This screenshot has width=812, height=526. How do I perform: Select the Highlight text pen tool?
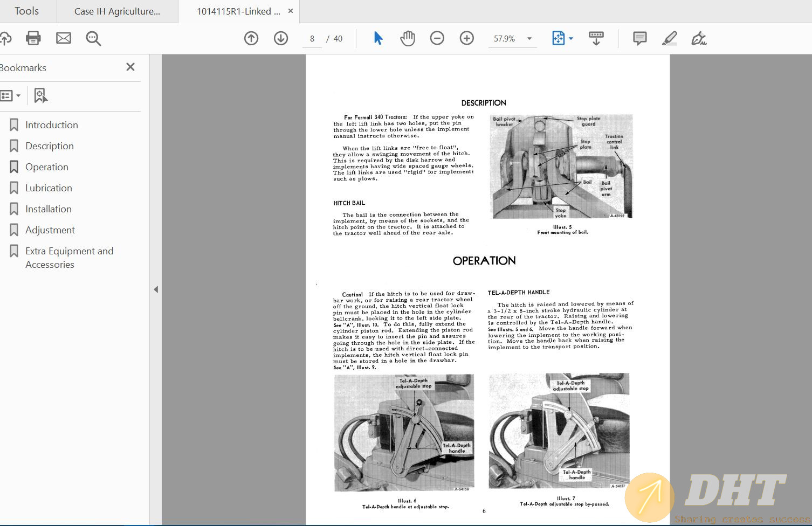[x=669, y=38]
